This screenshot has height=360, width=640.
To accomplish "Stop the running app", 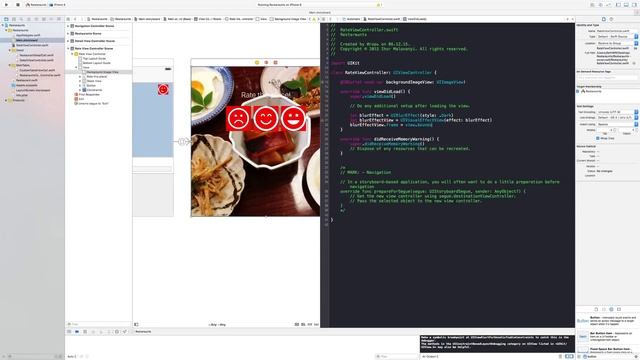I will tap(18, 4).
